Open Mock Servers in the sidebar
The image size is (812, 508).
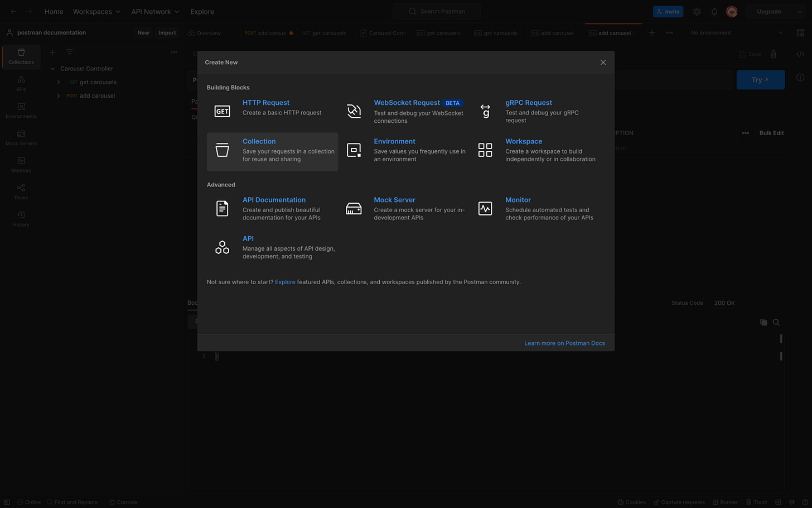click(x=21, y=138)
